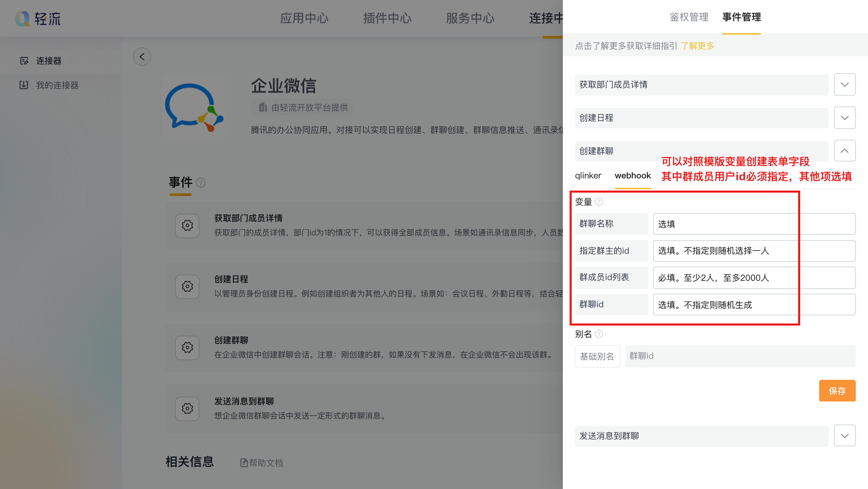Click the 连接器 sidebar icon
Viewport: 868px width, 489px height.
24,61
